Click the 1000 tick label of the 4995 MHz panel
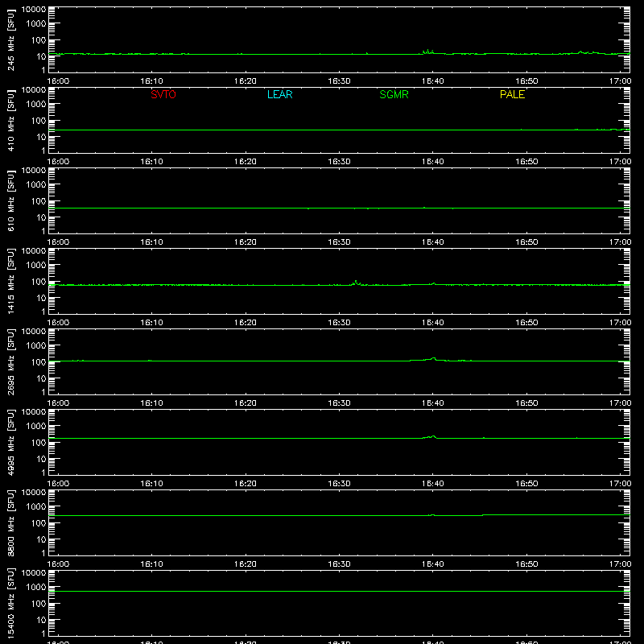The height and width of the screenshot is (644, 644). point(36,427)
